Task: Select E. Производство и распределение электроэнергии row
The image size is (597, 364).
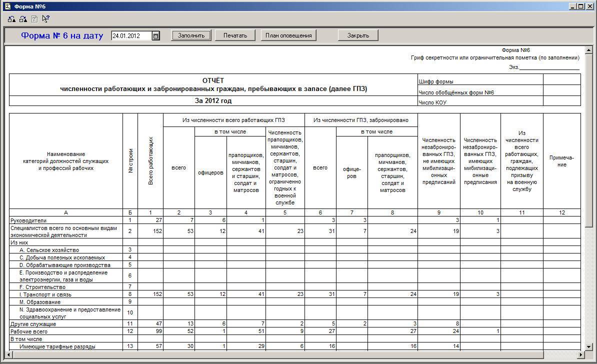Action: click(63, 276)
